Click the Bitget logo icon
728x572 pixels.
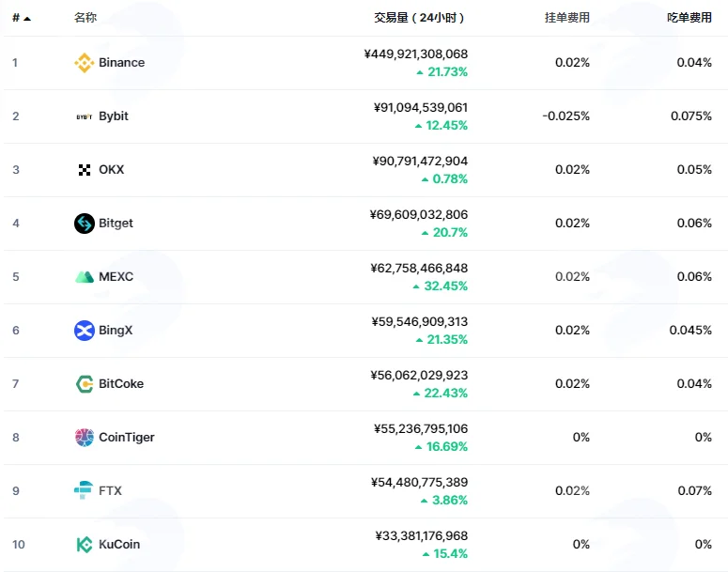pos(84,224)
